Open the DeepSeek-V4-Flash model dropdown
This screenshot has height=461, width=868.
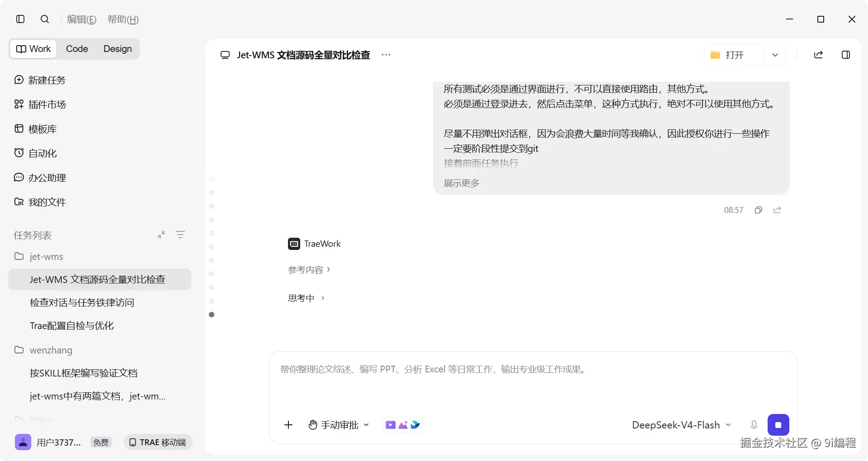point(681,425)
